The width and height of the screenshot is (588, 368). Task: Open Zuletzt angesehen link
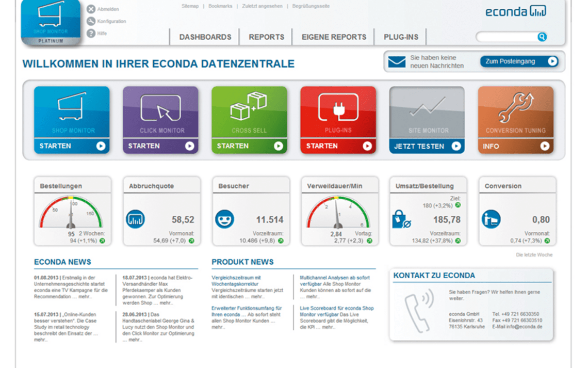[262, 6]
